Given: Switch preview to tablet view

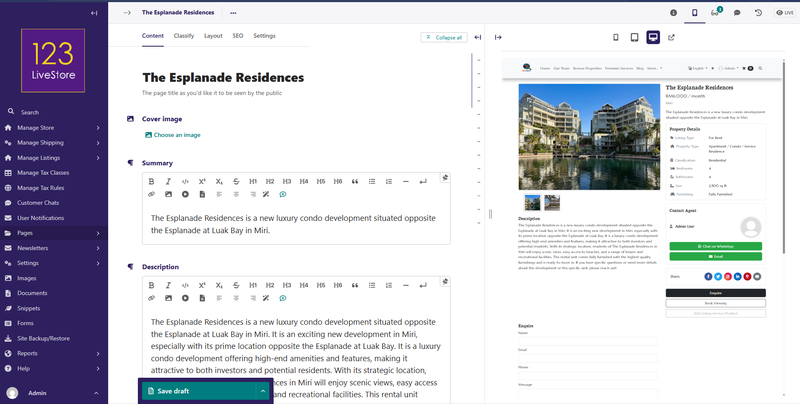Looking at the screenshot, I should (634, 37).
